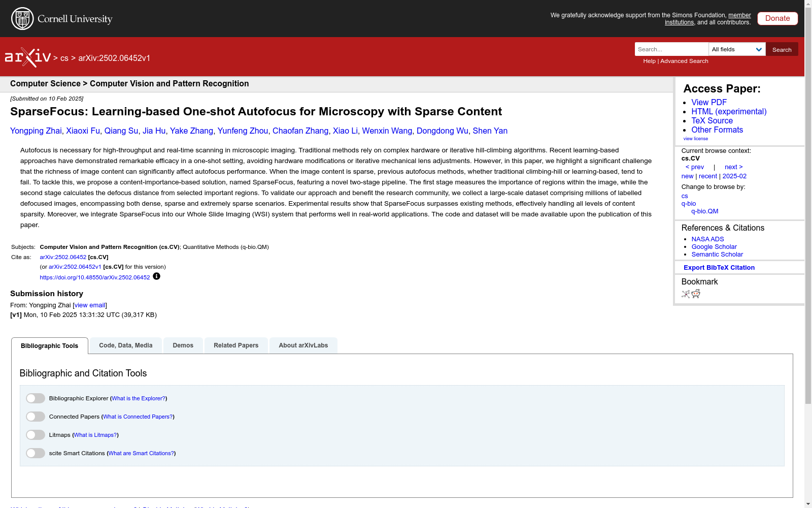Image resolution: width=812 pixels, height=508 pixels.
Task: Open View PDF link
Action: click(709, 102)
